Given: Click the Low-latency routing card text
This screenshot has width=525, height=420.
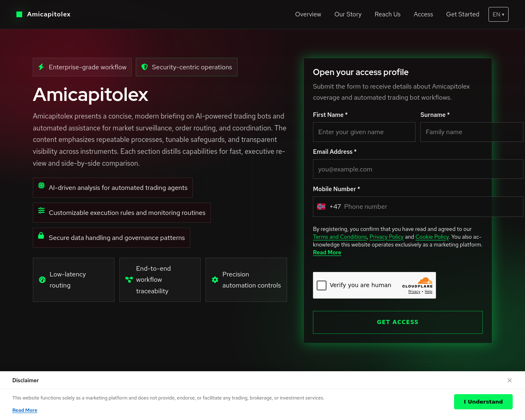Looking at the screenshot, I should point(68,280).
